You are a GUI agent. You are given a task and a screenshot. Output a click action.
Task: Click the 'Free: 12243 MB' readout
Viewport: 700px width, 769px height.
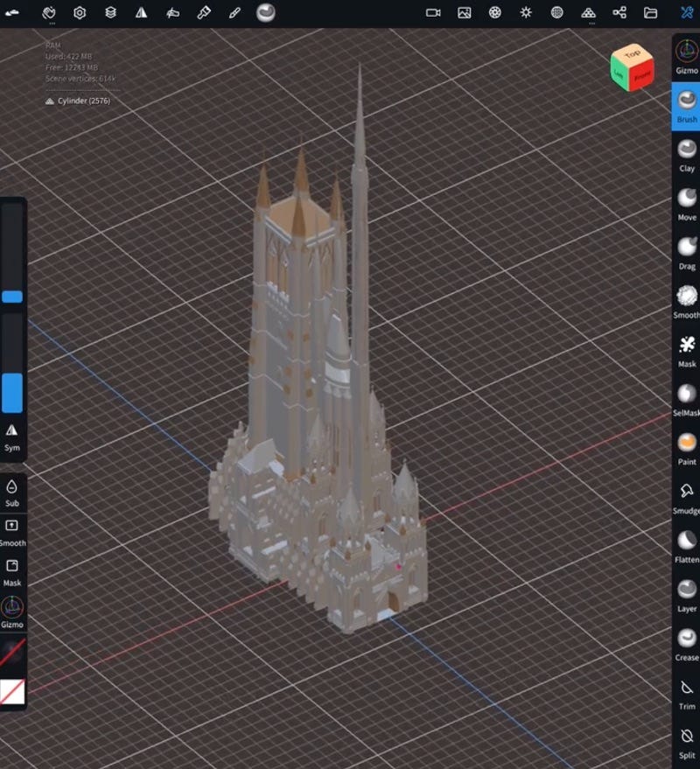[x=72, y=67]
